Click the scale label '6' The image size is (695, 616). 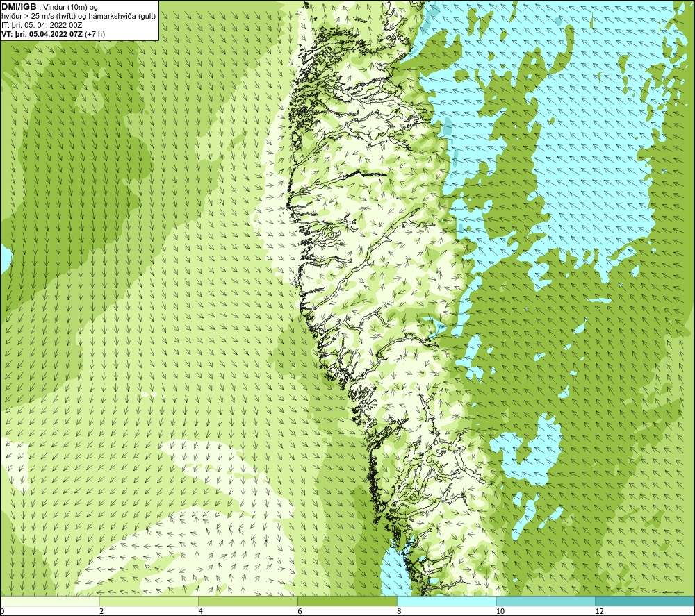click(x=300, y=612)
